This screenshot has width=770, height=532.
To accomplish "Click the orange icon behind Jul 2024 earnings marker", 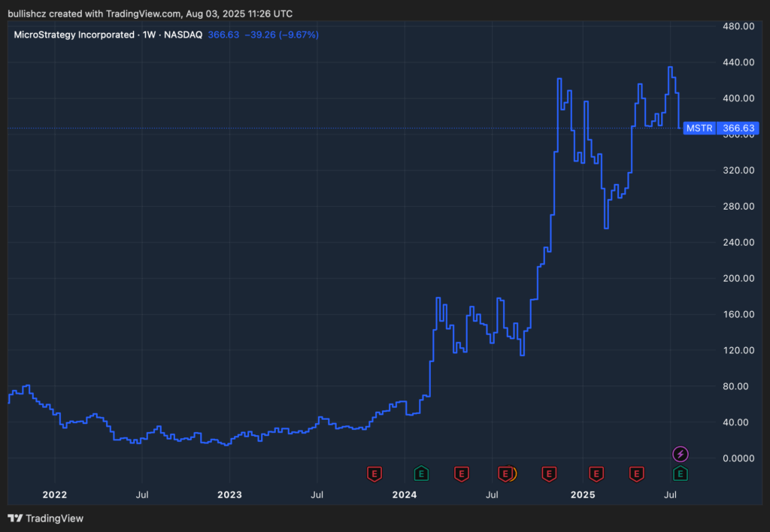I will [514, 474].
